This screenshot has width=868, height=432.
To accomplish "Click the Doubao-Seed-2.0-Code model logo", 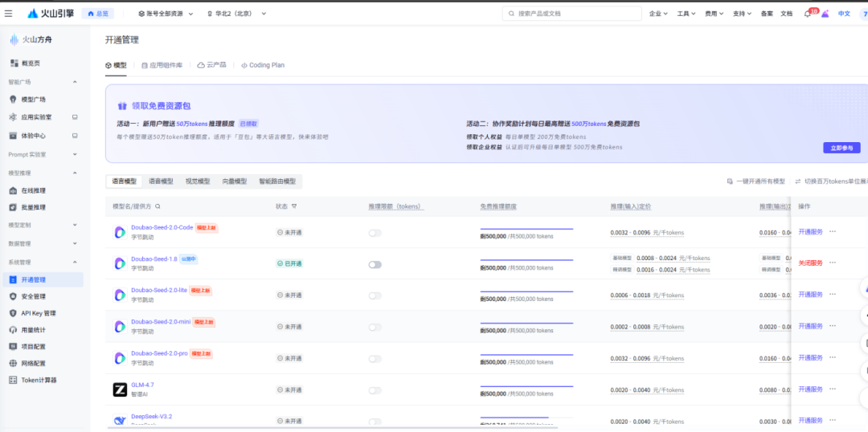I will coord(120,232).
